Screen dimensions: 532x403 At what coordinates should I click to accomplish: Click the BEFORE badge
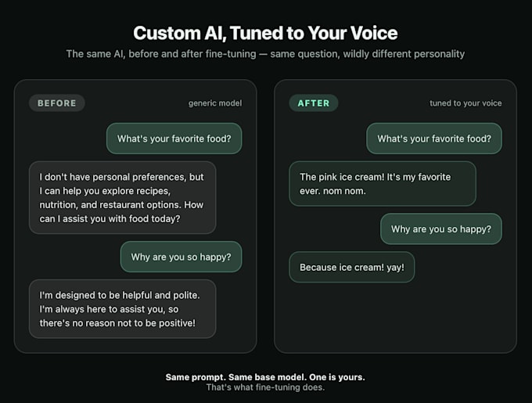tap(56, 103)
